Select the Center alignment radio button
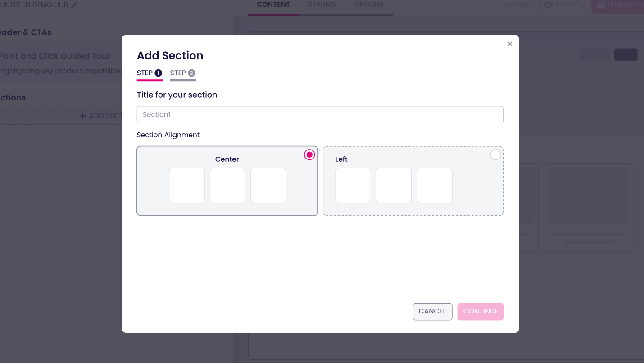 pos(309,154)
